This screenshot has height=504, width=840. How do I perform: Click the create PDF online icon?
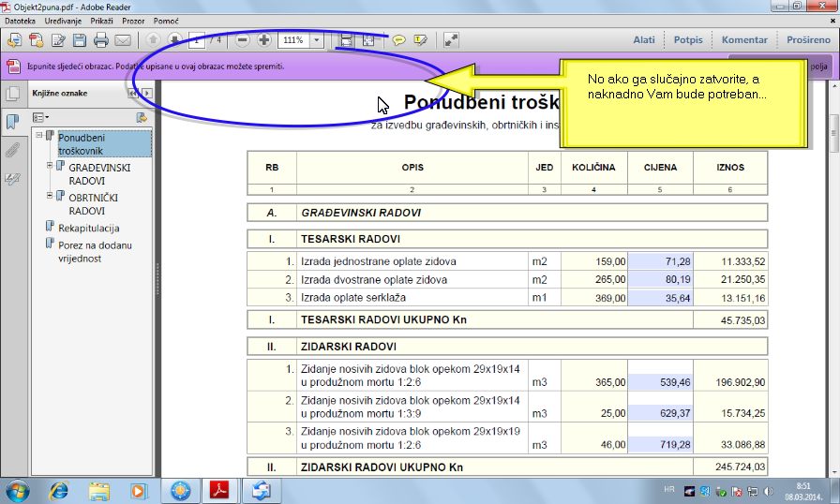(x=37, y=40)
